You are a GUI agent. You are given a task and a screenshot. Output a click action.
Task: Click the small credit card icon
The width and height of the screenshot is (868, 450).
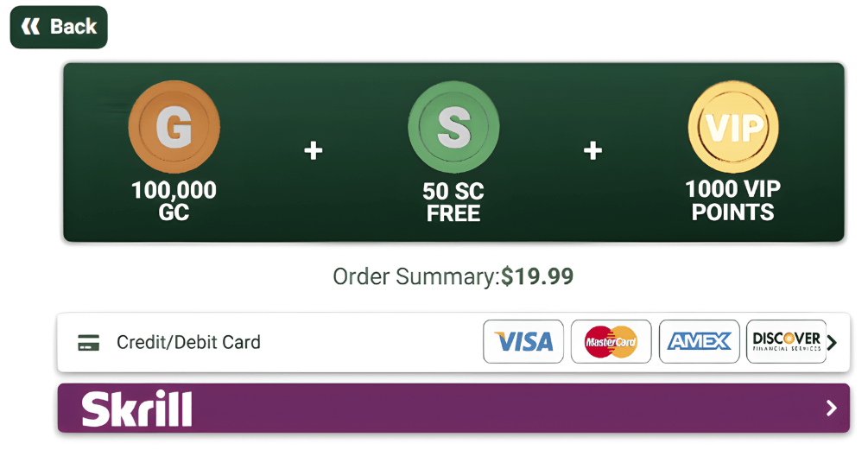click(88, 343)
